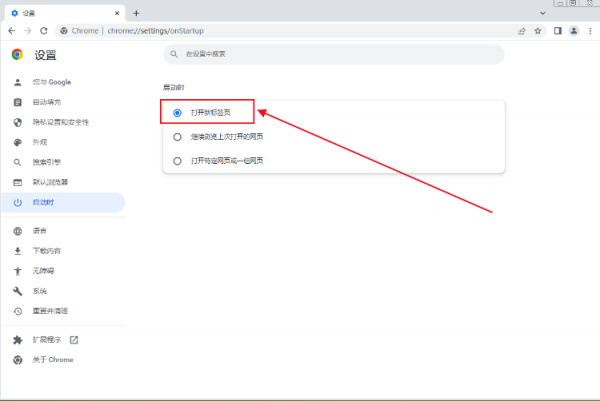Select '打开特定网页或一组网页' radio option
Viewport: 600px width, 401px height.
point(177,160)
